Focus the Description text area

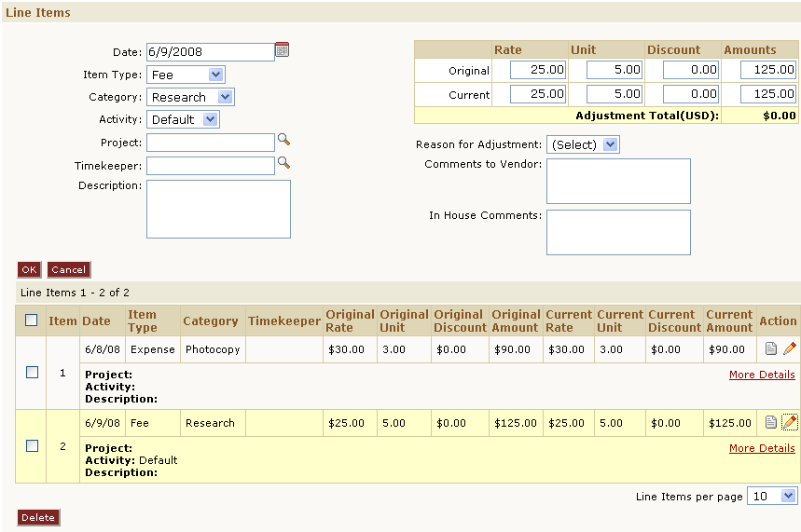coord(218,209)
